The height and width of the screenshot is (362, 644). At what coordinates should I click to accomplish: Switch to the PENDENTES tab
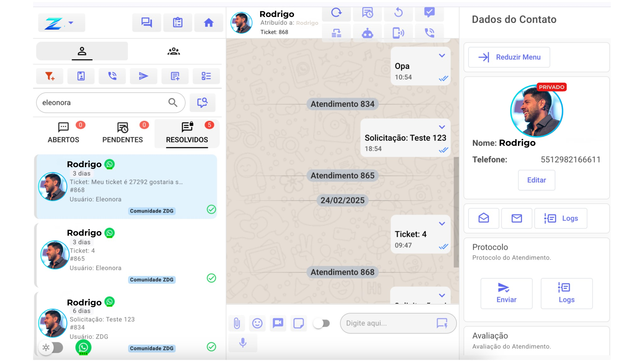[x=123, y=133]
